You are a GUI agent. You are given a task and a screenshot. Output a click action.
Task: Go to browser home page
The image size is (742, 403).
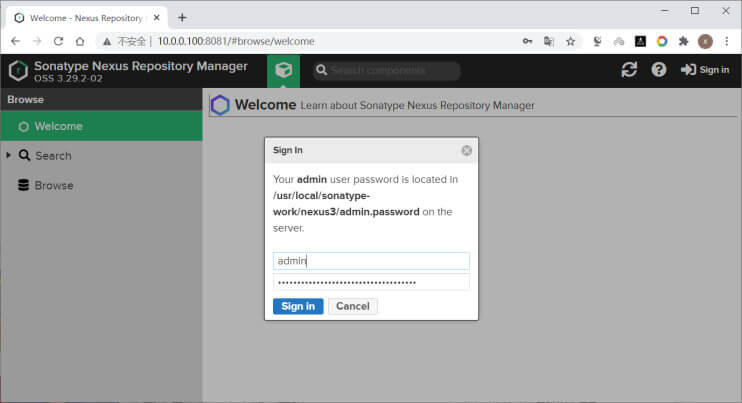point(80,42)
